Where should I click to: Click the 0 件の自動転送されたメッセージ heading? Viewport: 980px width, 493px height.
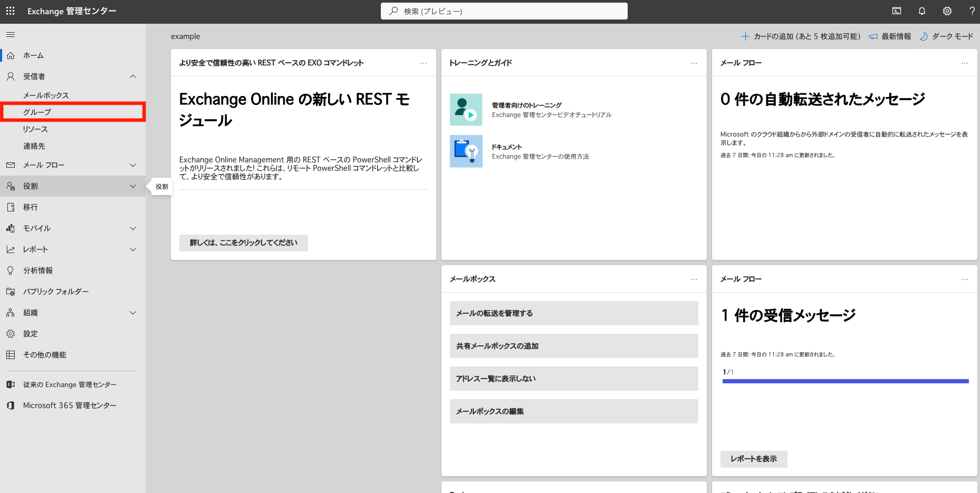tap(823, 99)
